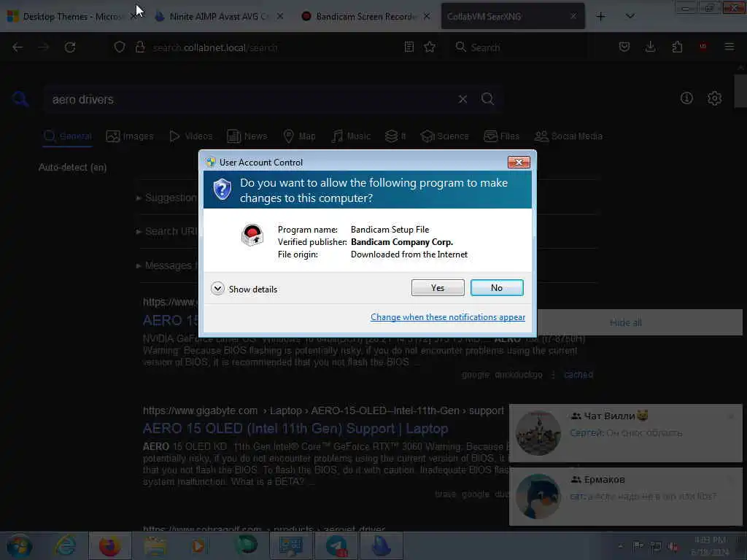The image size is (747, 560).
Task: Switch to Bandicam Screen Recorder tab
Action: [x=365, y=17]
